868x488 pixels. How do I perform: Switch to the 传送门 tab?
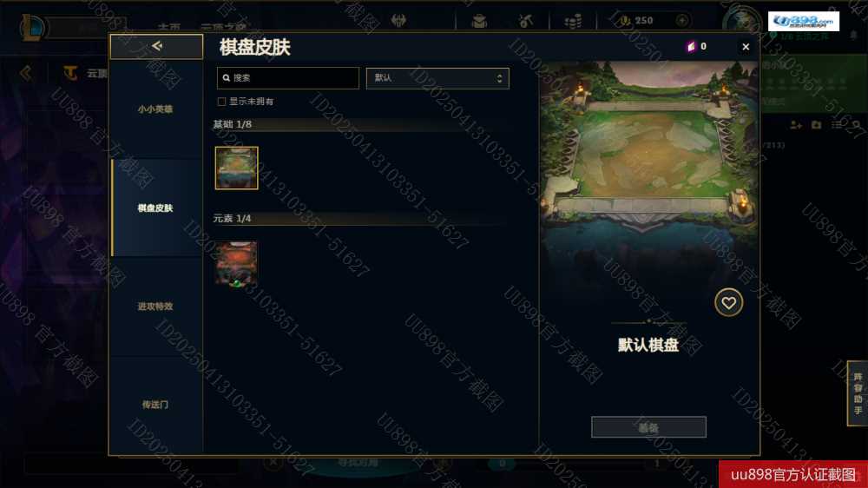point(155,405)
